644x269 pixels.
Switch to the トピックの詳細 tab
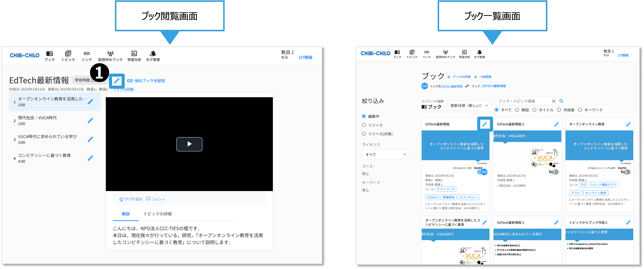pyautogui.click(x=158, y=214)
